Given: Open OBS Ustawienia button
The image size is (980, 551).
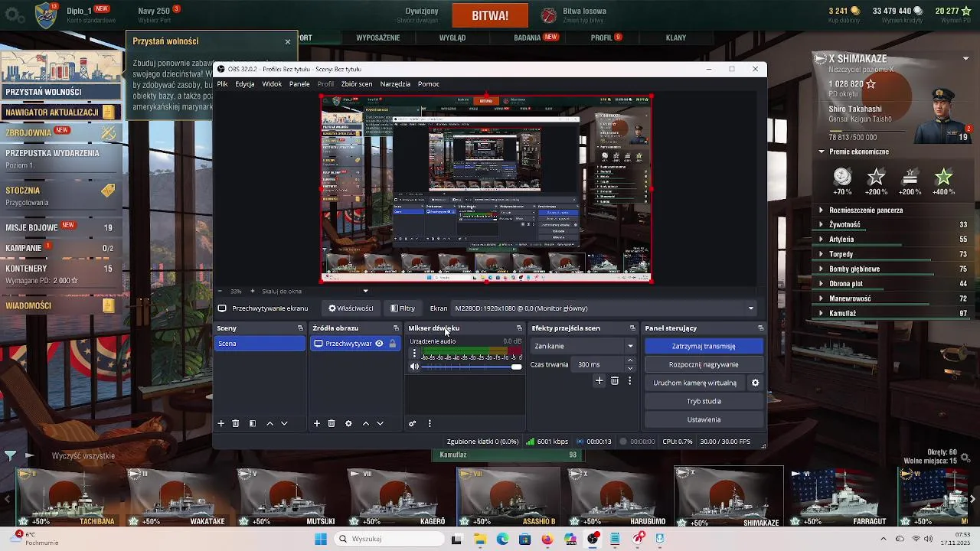Looking at the screenshot, I should tap(704, 419).
